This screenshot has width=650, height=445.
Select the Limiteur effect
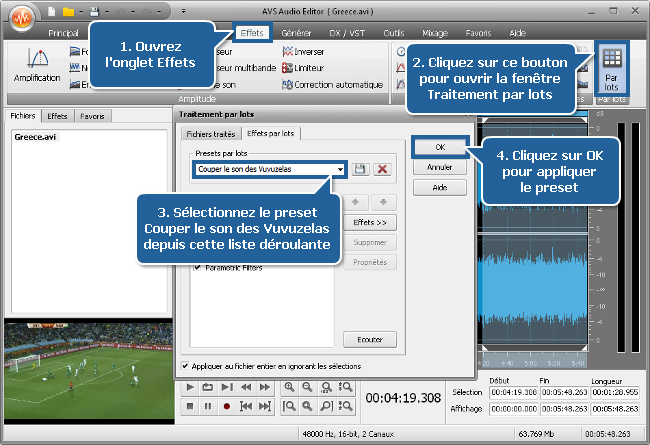pos(303,68)
